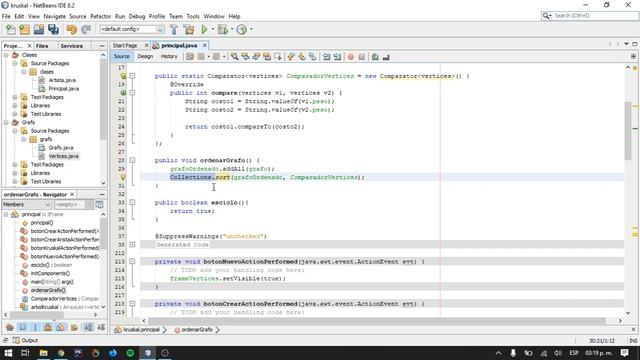Click the Task View icon on the taskbar

(x=25, y=353)
